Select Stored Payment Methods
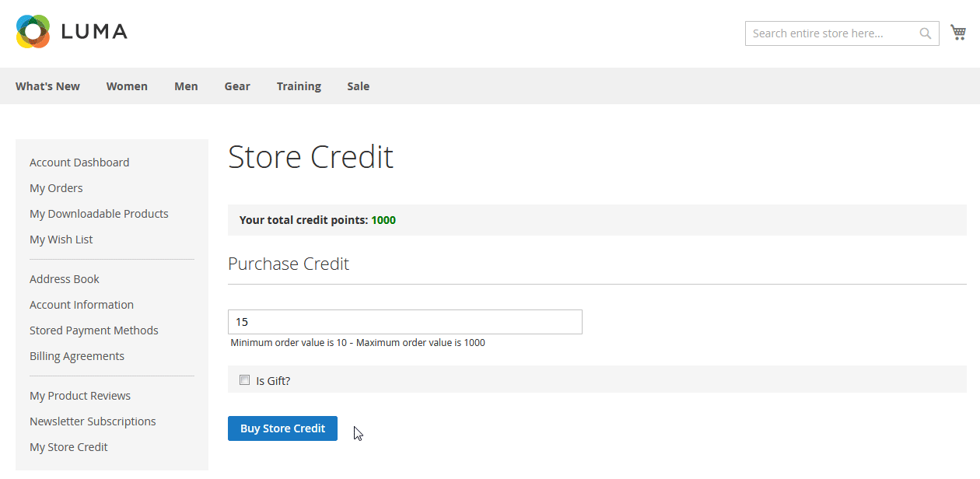Screen dimensions: 980x479 point(93,330)
